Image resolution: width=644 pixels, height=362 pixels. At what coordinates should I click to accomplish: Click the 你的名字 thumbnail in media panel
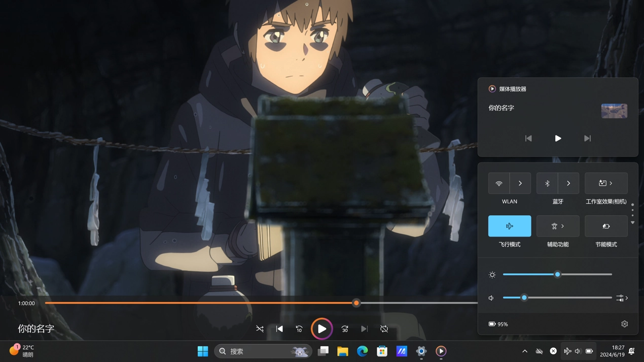pos(614,111)
